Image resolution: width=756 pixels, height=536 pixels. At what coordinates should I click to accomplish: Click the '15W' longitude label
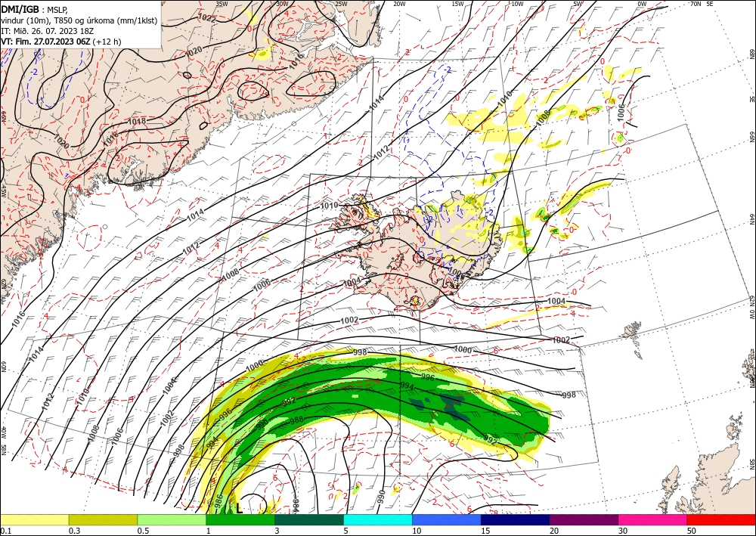458,4
